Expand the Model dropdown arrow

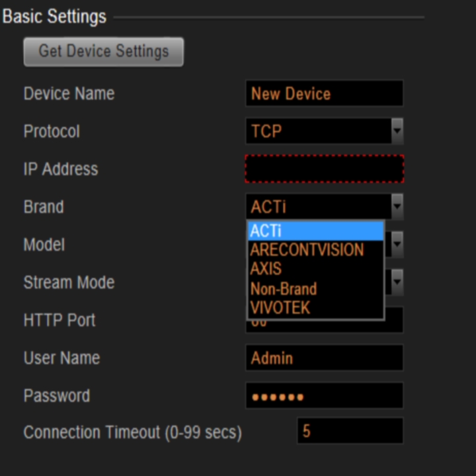click(x=397, y=246)
